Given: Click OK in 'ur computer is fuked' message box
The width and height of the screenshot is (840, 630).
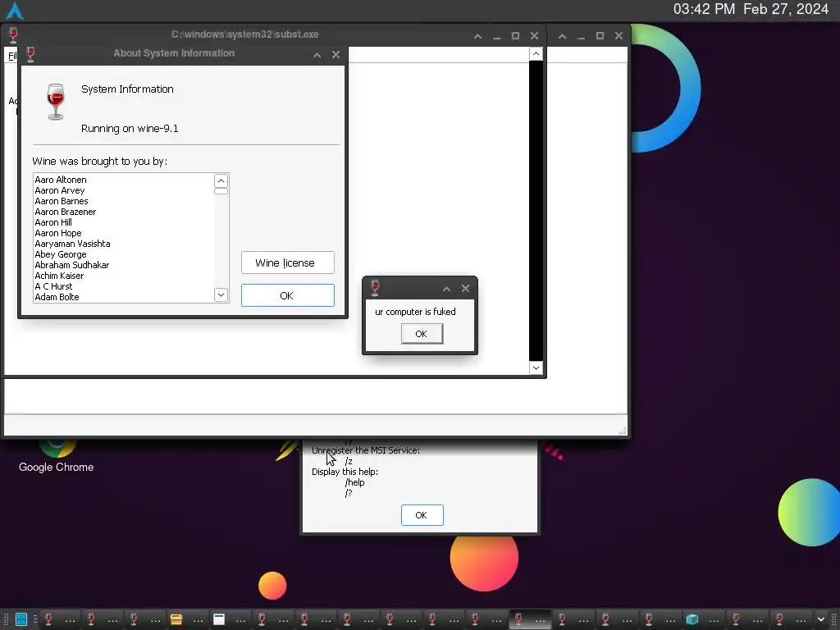Looking at the screenshot, I should (x=422, y=334).
